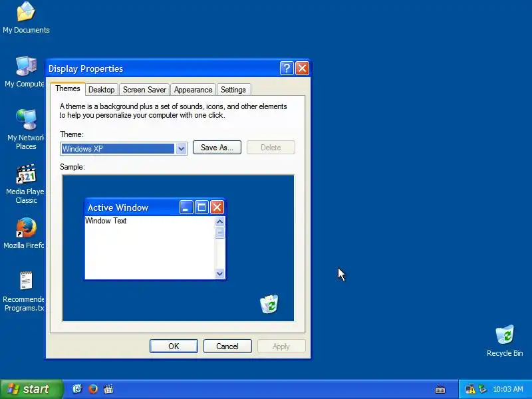Close the Display Properties dialog
Screen dimensions: 532x399
pyautogui.click(x=302, y=68)
